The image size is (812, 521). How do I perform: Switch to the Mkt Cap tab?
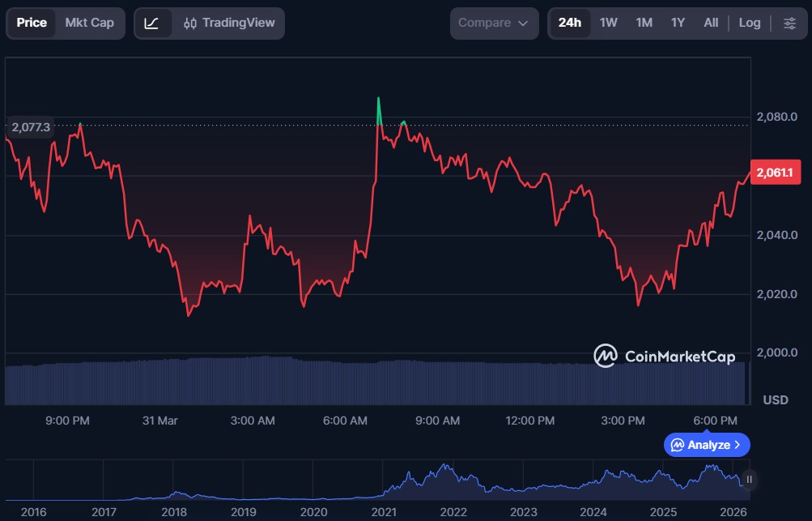tap(90, 23)
